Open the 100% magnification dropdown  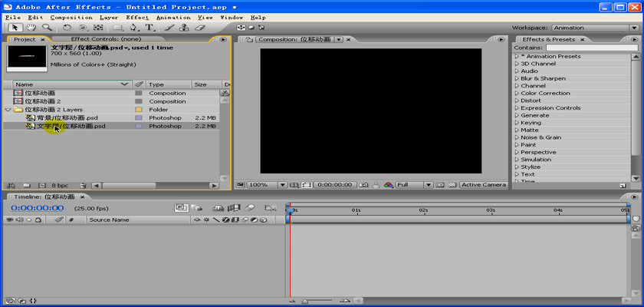[x=267, y=185]
